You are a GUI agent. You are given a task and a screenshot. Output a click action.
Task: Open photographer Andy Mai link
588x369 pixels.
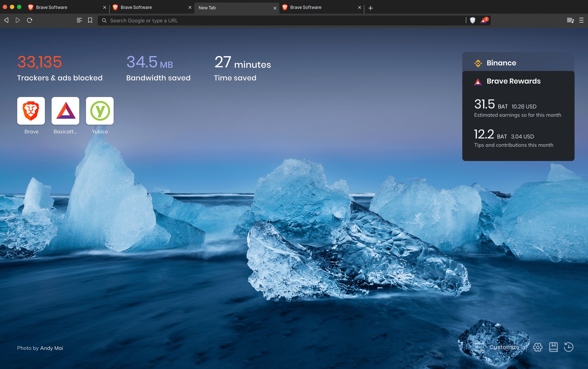(x=52, y=348)
